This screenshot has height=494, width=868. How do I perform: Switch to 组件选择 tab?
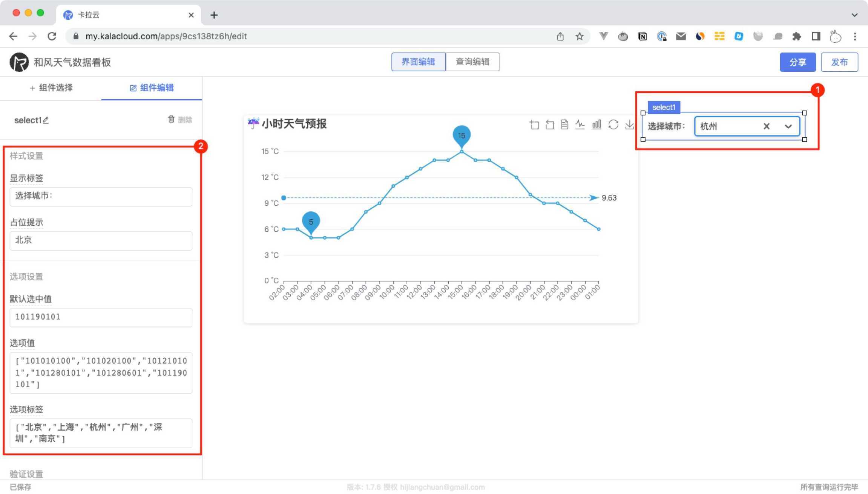pos(51,88)
